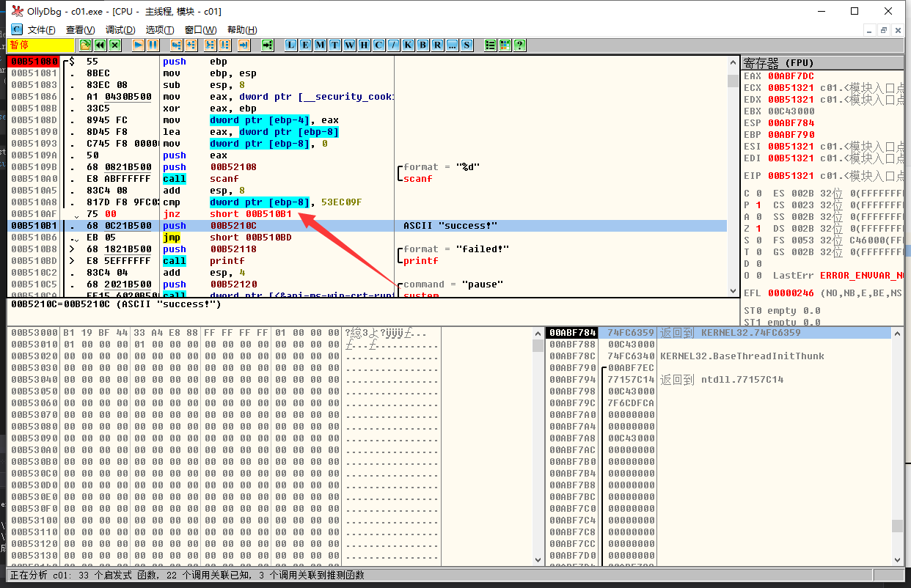Open the 调试(D) menu
Viewport: 911px width, 588px height.
(x=120, y=30)
